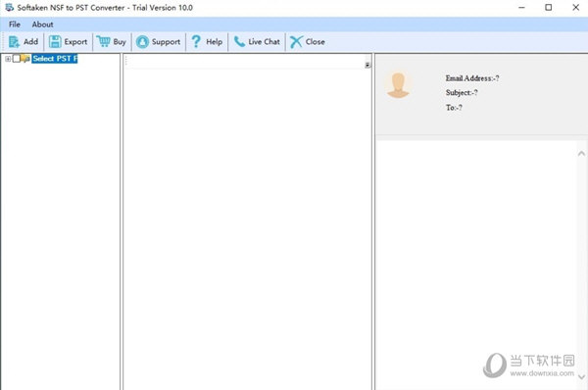
Task: Click the 'Email Address:-?' label
Action: (x=472, y=78)
